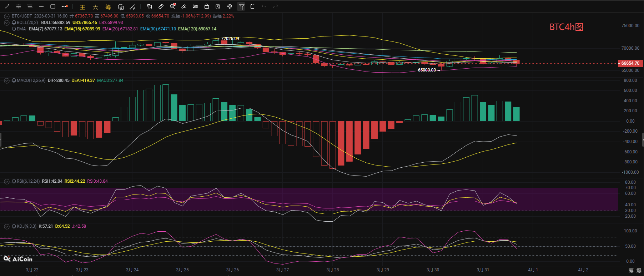This screenshot has width=644, height=276.
Task: Select the 筹 tab in top toolbar
Action: coord(108,7)
